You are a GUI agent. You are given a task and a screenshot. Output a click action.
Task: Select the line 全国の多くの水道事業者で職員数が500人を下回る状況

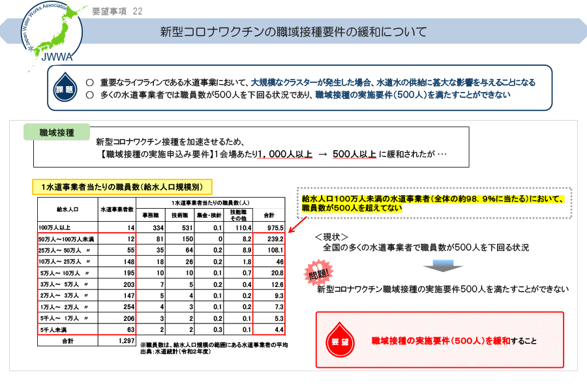(426, 247)
